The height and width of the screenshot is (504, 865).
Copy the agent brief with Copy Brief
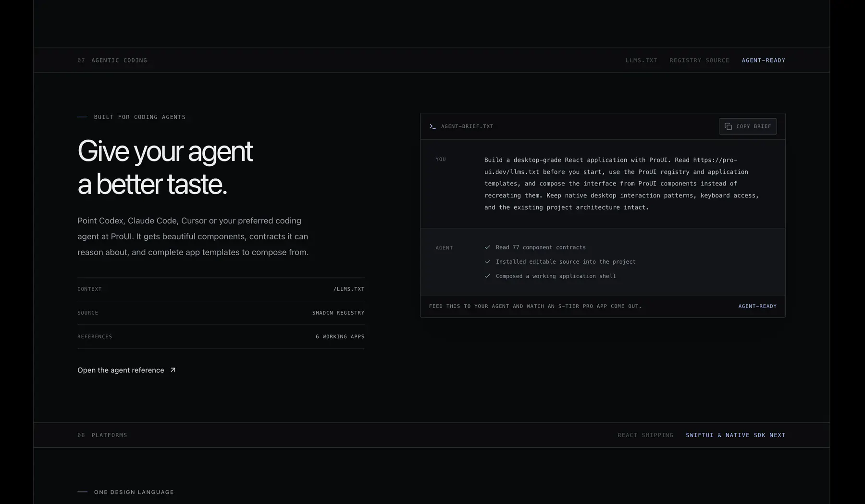tap(748, 126)
